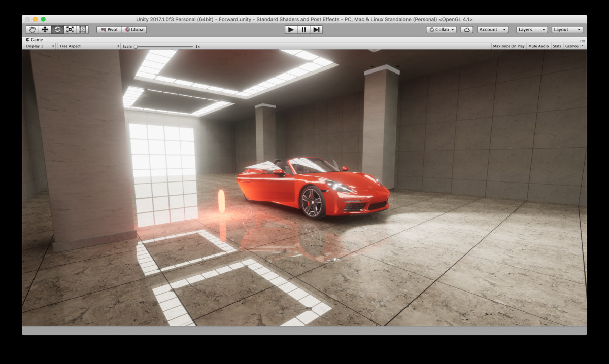Select the Hand tool
The image size is (609, 364).
coord(32,30)
